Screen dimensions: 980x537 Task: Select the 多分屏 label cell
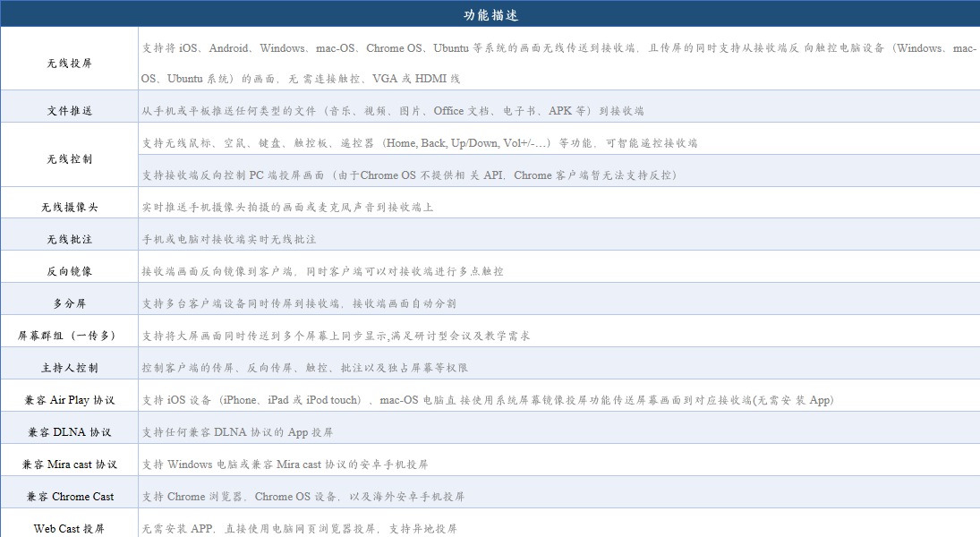click(x=70, y=303)
